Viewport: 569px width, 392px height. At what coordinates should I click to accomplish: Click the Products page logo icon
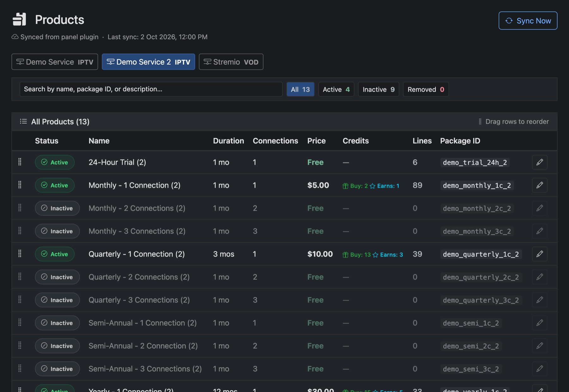(x=19, y=19)
